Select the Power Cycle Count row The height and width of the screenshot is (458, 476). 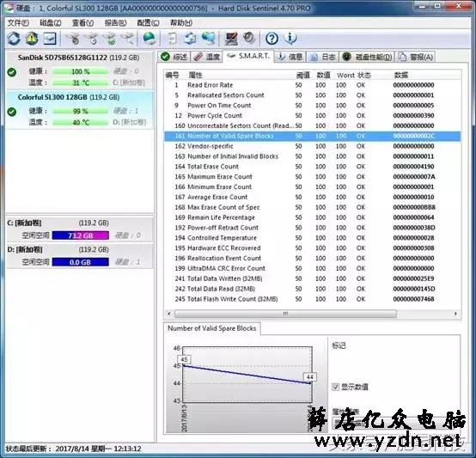pos(313,116)
